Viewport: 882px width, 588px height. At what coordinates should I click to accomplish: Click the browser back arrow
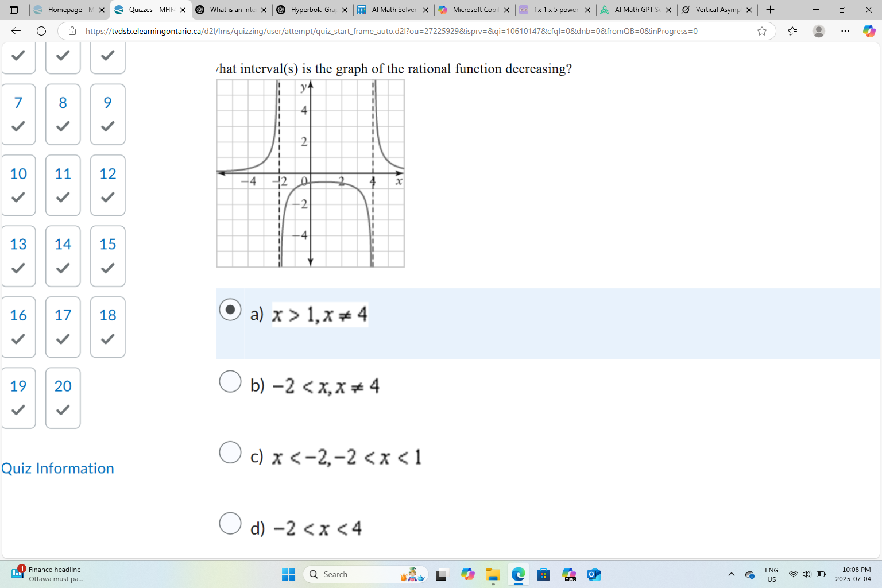(14, 32)
